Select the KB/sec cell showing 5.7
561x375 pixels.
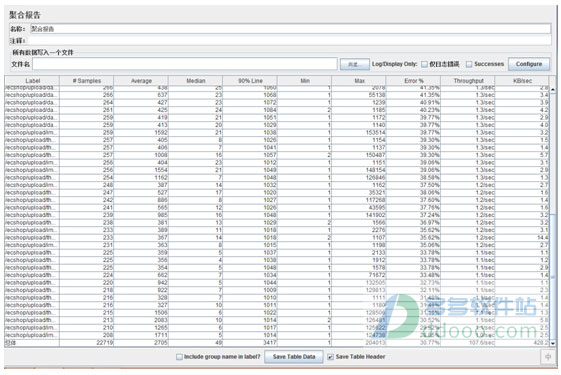point(522,155)
